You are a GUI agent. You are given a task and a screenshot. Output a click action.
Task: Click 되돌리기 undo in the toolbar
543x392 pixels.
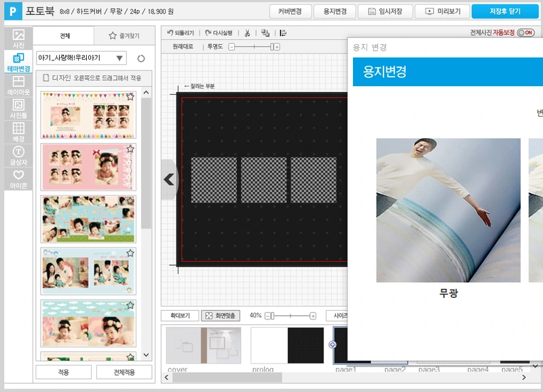[x=181, y=33]
